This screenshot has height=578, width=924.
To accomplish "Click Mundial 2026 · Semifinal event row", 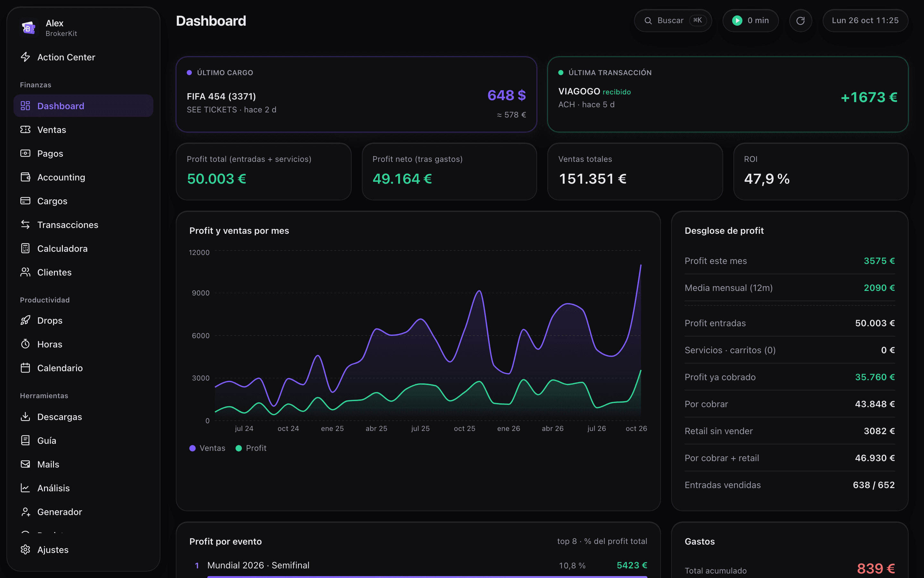I will (418, 565).
